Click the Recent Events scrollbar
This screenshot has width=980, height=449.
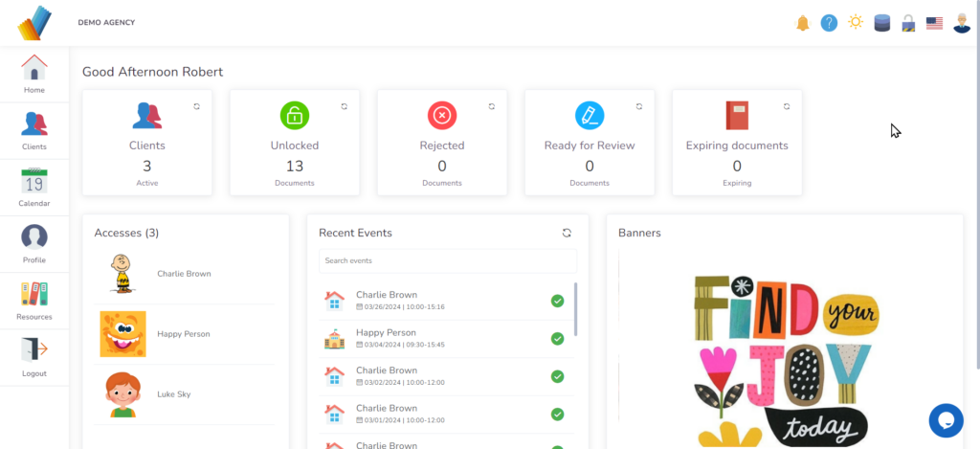[575, 308]
